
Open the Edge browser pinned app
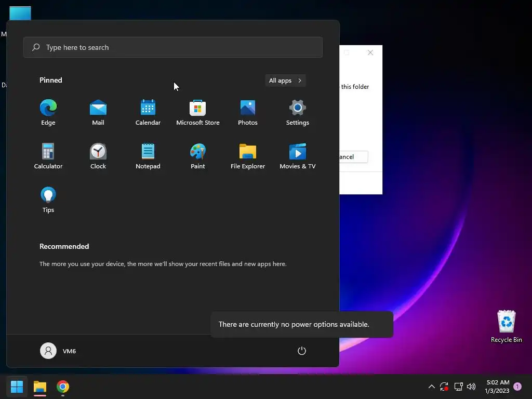48,113
